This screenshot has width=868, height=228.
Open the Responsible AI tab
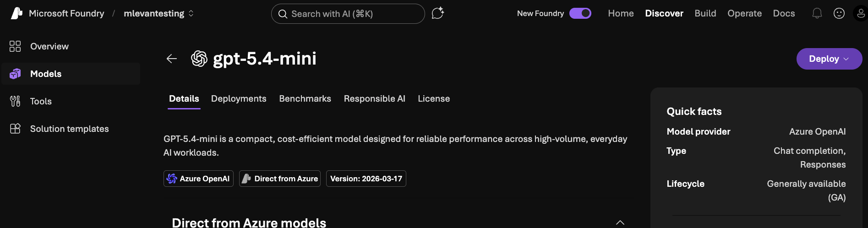coord(374,98)
